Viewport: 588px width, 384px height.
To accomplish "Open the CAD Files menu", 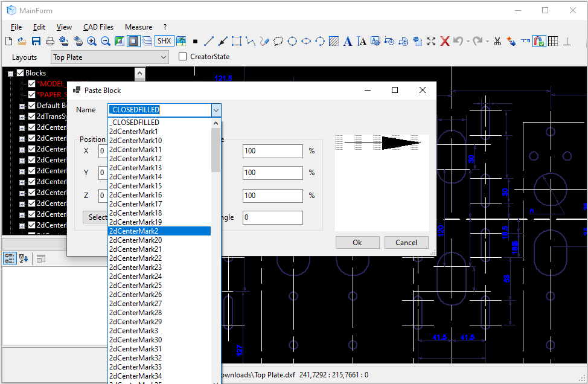I will coord(98,27).
